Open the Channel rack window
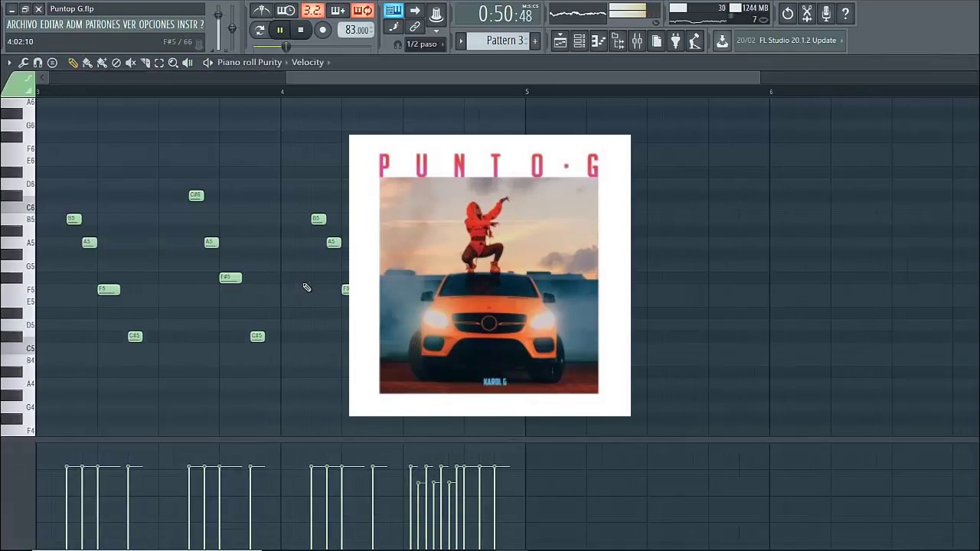Screen dimensions: 980x551 click(580, 41)
